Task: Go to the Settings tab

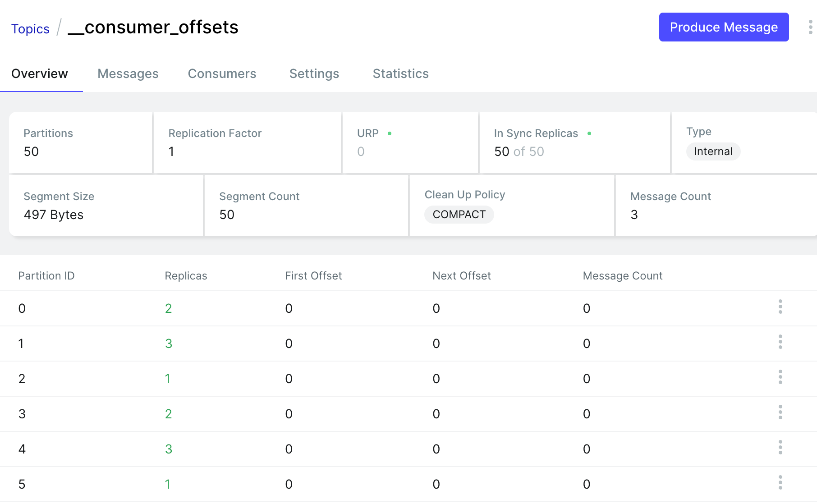Action: click(x=314, y=73)
